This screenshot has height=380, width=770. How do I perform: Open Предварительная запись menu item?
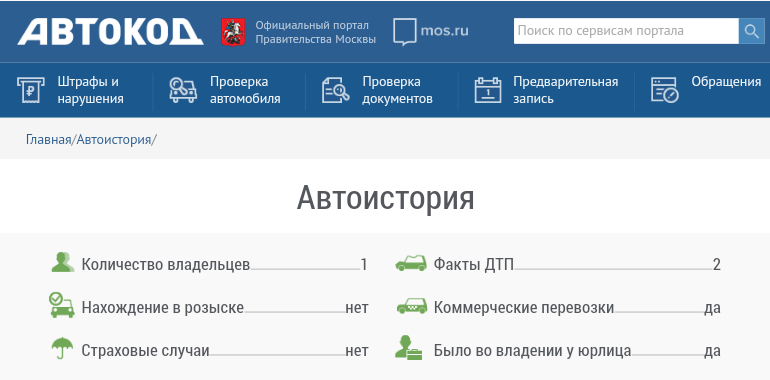click(x=566, y=90)
